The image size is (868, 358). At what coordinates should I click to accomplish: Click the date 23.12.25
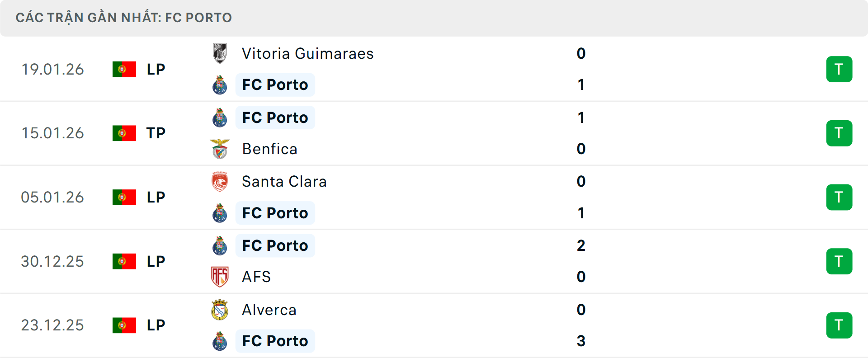(52, 325)
